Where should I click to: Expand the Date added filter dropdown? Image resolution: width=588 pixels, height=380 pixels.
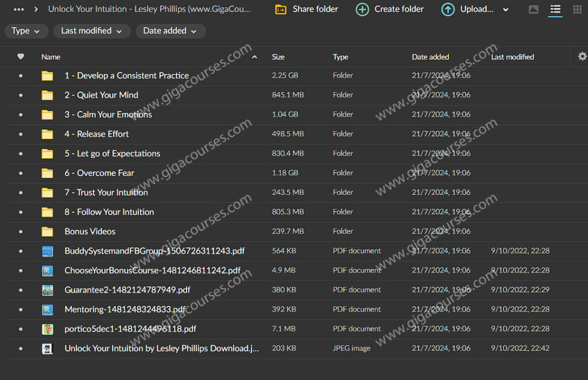pyautogui.click(x=170, y=31)
